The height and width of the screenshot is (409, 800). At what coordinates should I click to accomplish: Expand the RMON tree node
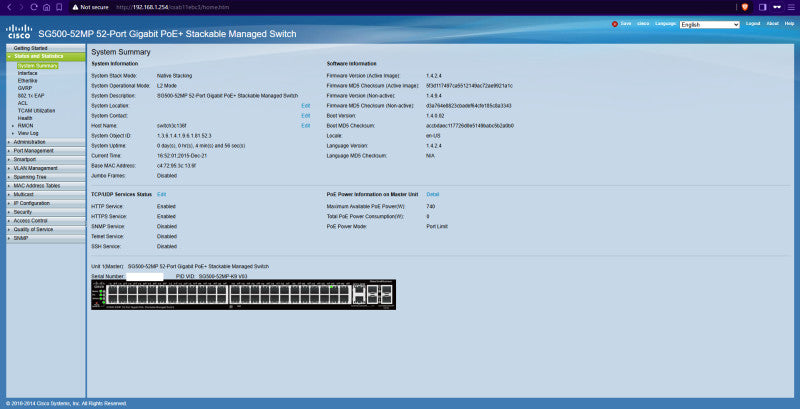click(13, 125)
